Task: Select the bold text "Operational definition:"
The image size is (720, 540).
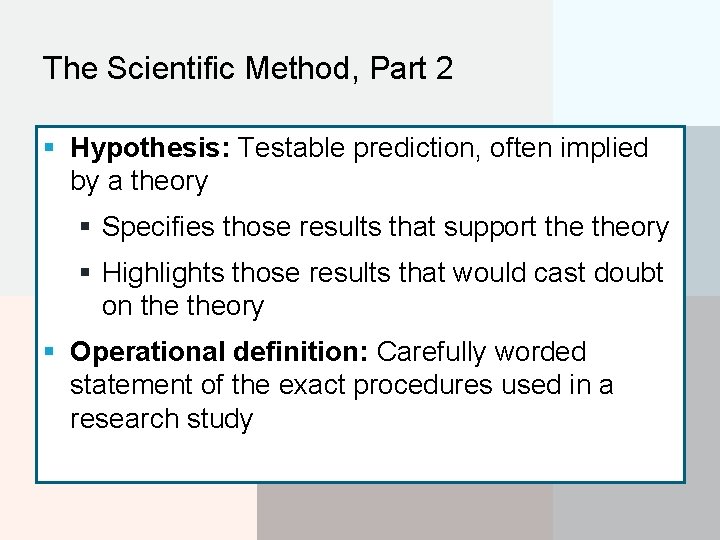Action: pos(219,352)
